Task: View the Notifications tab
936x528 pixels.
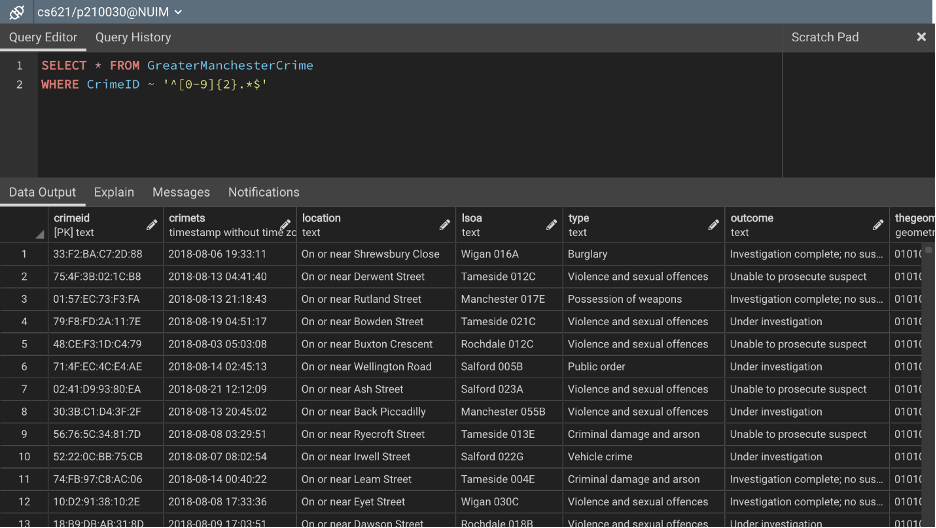Action: (x=263, y=192)
